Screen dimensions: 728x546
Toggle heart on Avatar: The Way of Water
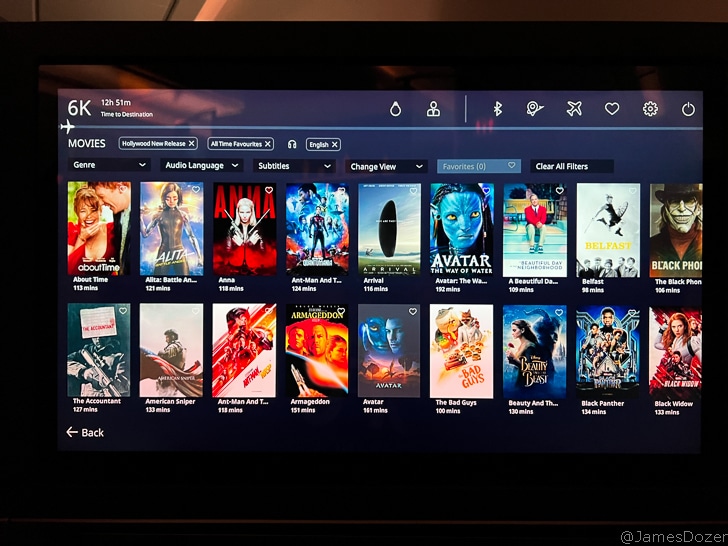[486, 190]
